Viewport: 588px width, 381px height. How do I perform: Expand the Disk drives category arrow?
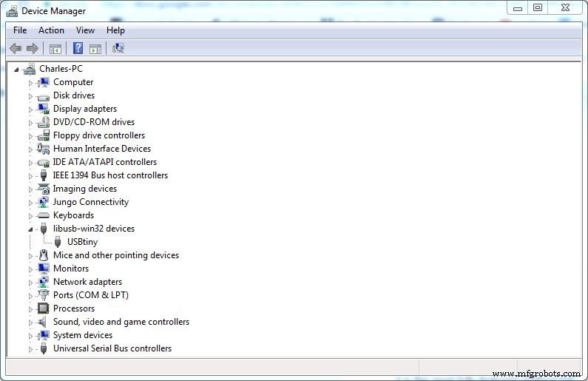31,96
